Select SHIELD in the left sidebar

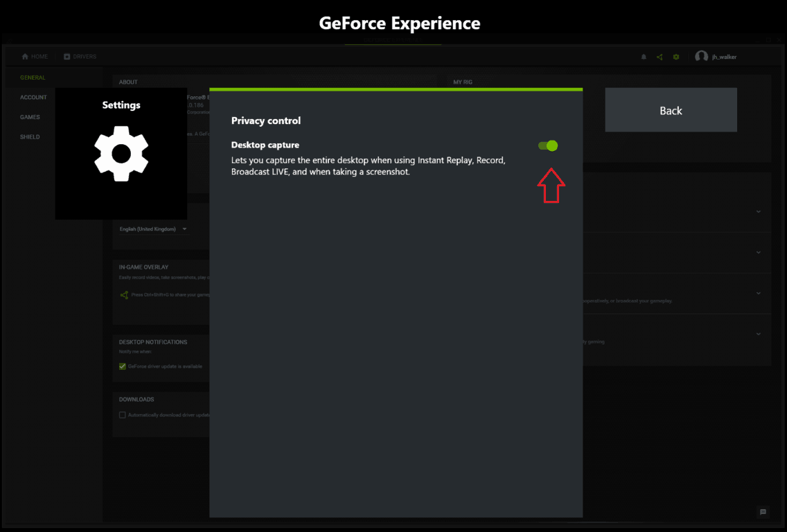tap(30, 136)
